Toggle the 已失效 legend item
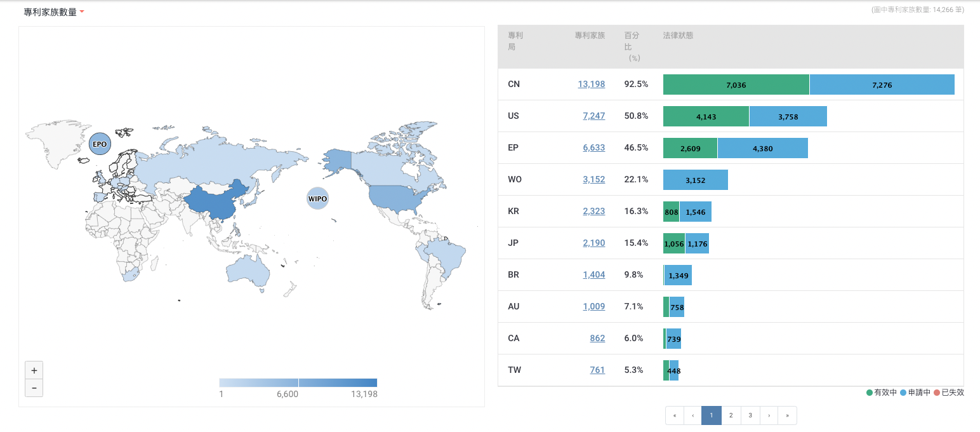 point(949,393)
